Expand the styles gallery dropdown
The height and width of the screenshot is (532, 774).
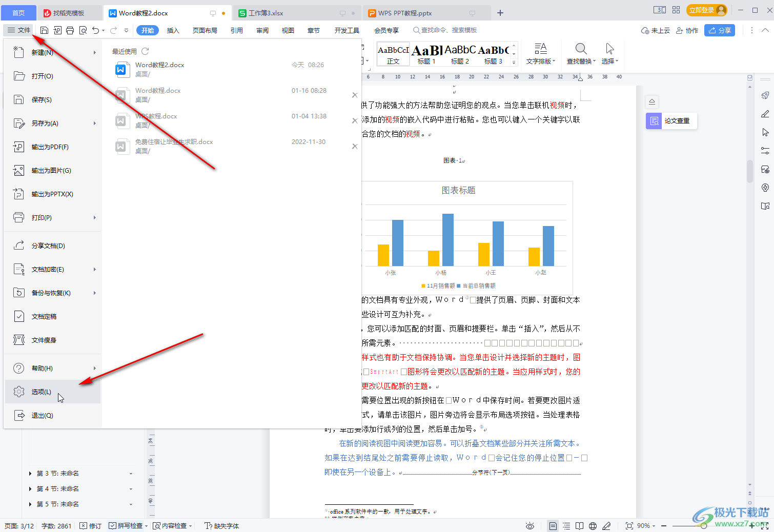click(x=514, y=62)
